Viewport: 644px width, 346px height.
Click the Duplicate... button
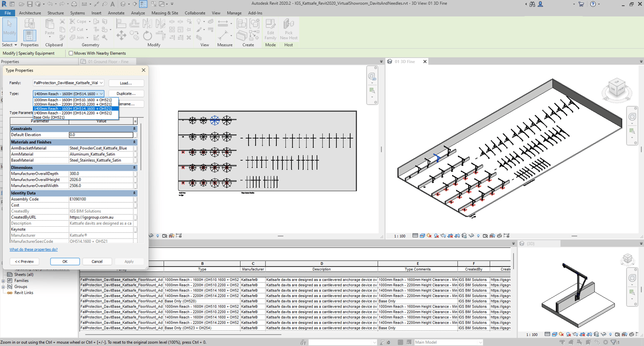(x=126, y=94)
